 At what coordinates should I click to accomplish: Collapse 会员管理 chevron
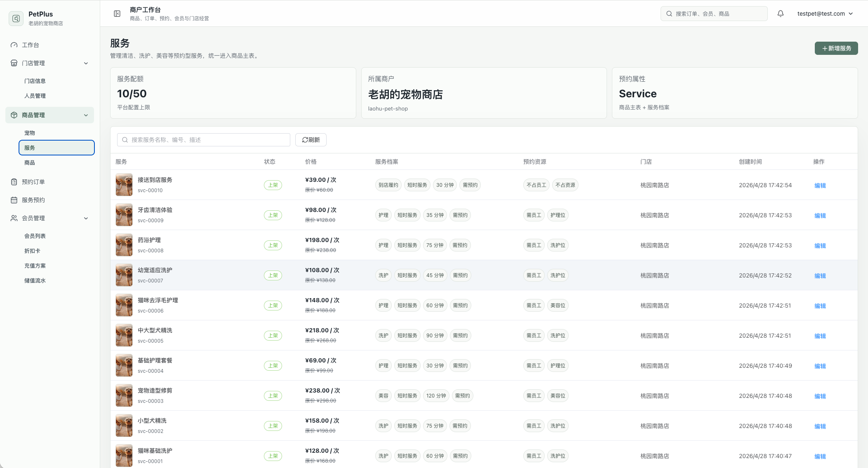tap(86, 218)
